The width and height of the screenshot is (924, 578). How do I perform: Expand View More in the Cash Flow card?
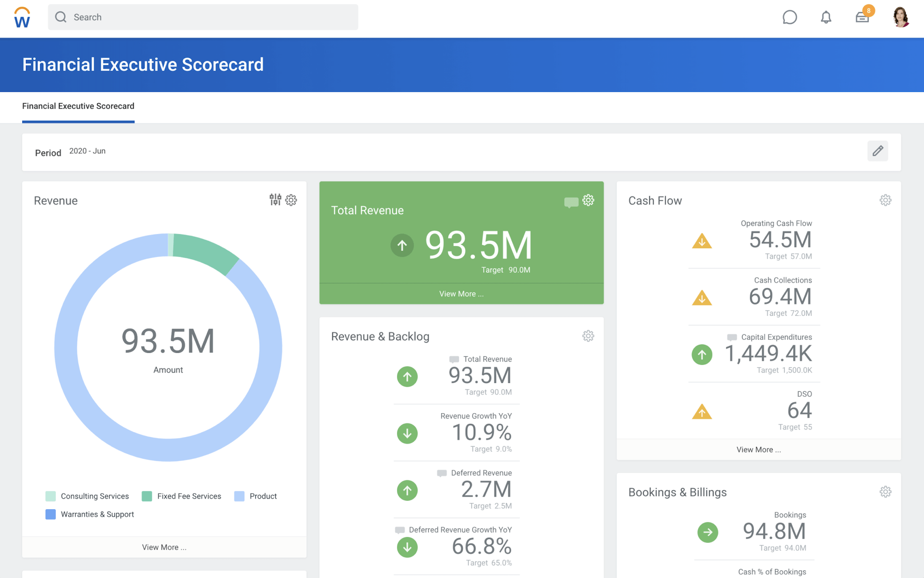[x=759, y=450]
